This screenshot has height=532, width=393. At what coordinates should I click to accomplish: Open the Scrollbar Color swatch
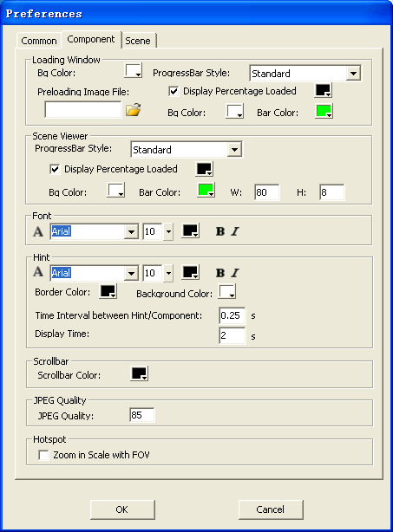(140, 373)
